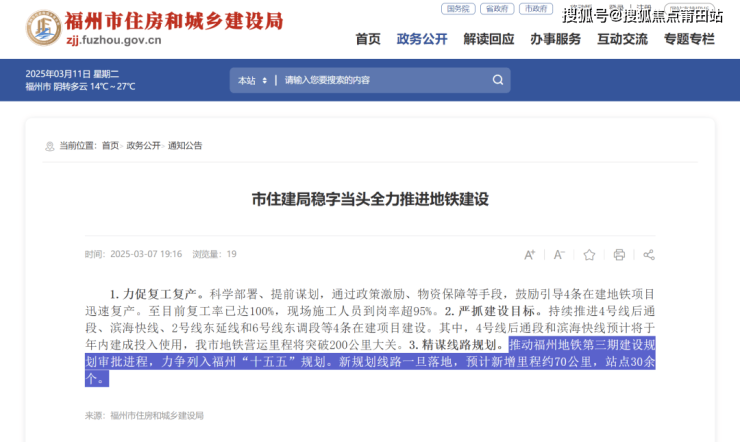
Task: Click the search magnifier icon
Action: click(x=497, y=80)
